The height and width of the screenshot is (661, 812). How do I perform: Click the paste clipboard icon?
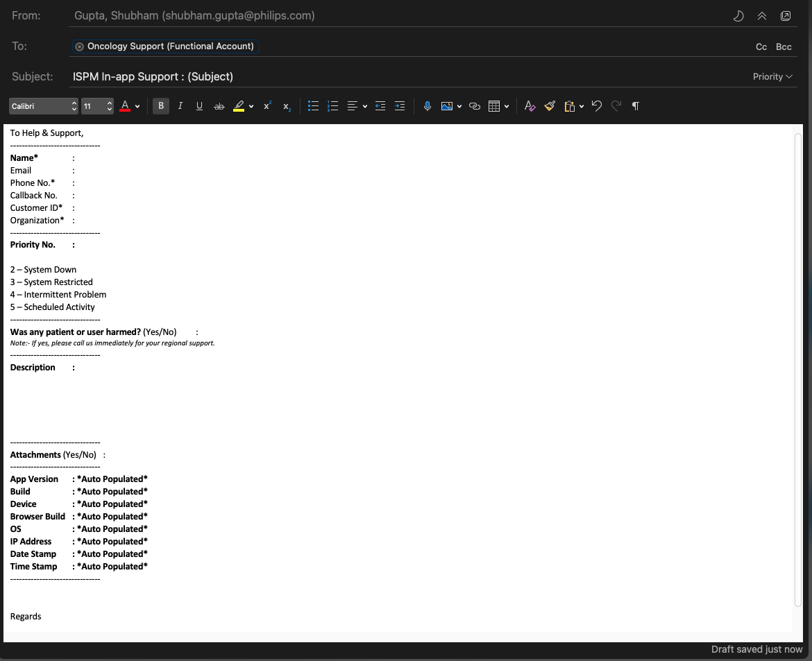(570, 106)
